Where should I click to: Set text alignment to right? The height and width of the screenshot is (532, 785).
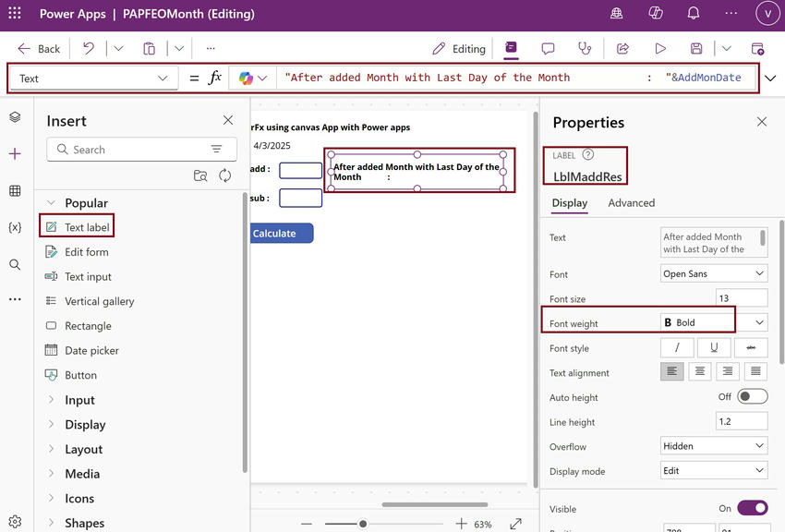[x=728, y=371]
